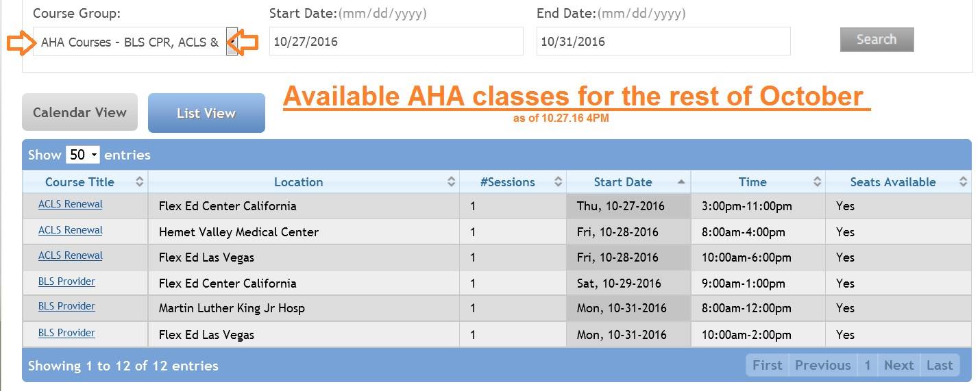Go to Next page of entries
Image resolution: width=980 pixels, height=391 pixels.
tap(898, 365)
